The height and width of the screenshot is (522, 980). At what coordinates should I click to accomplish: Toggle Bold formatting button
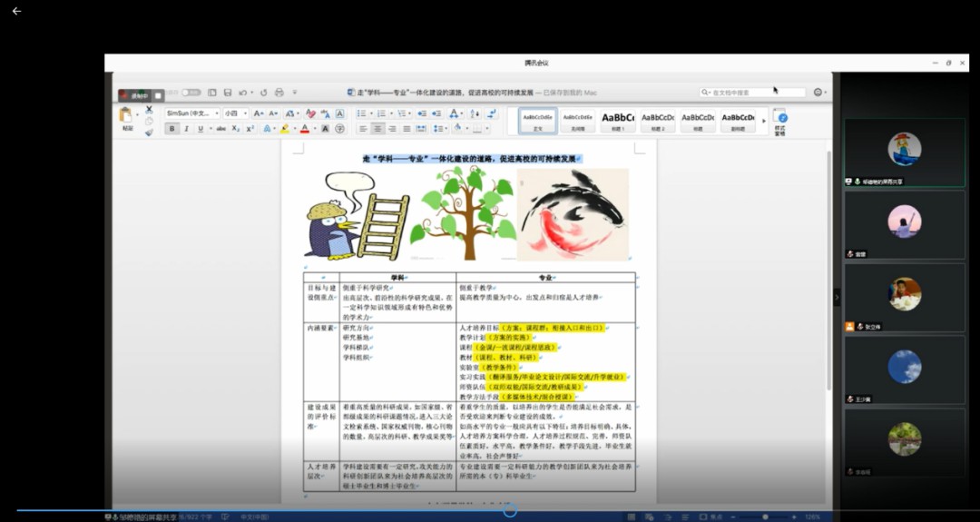tap(171, 129)
